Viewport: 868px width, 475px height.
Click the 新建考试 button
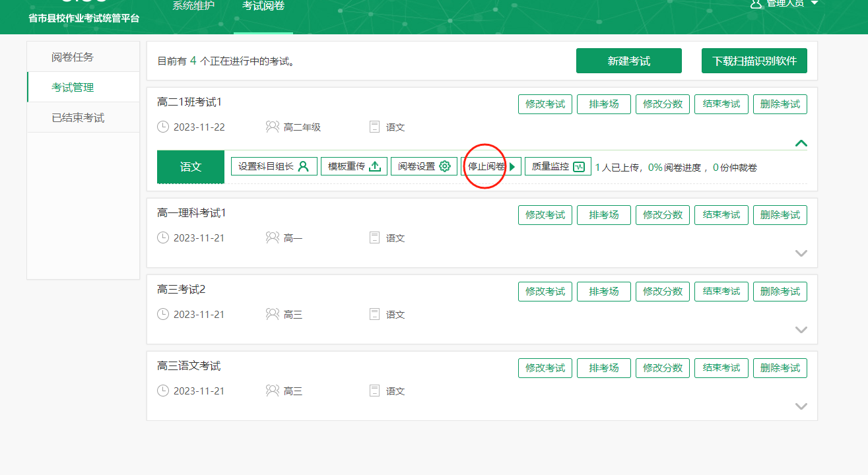(x=628, y=61)
